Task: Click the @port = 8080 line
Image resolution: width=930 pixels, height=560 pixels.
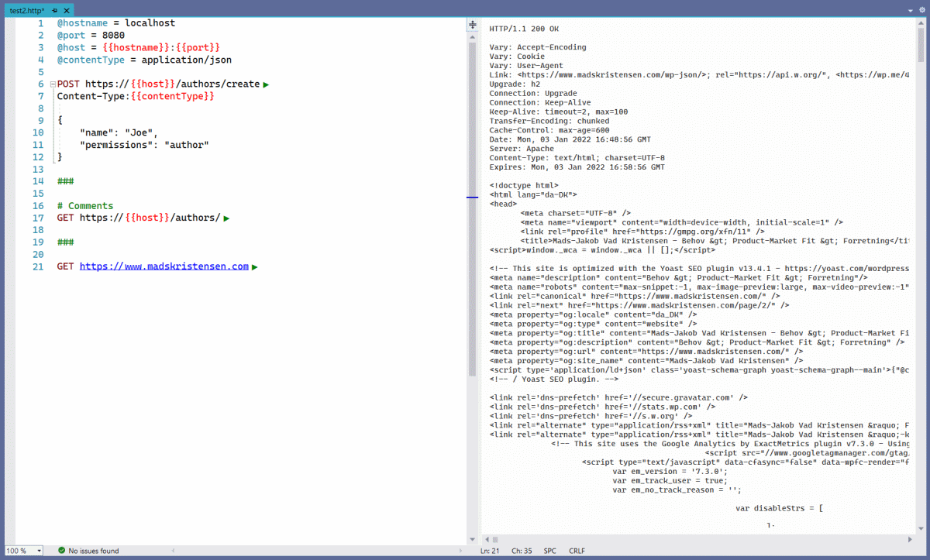Action: (x=91, y=36)
